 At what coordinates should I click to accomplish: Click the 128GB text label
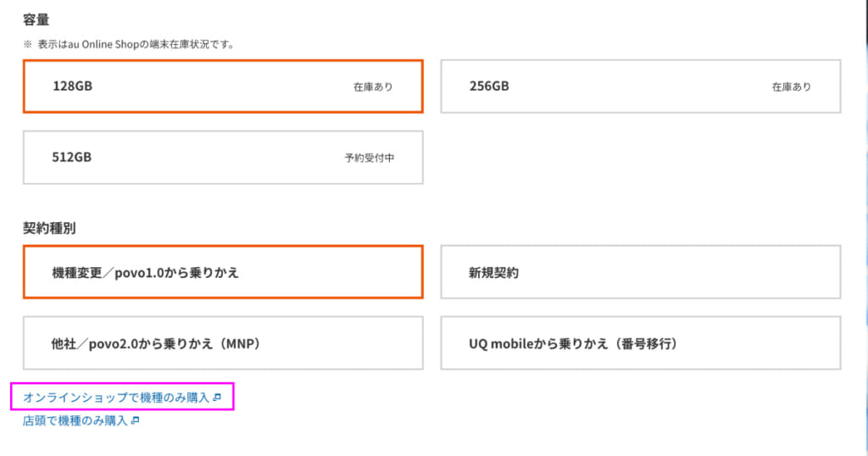(x=73, y=86)
